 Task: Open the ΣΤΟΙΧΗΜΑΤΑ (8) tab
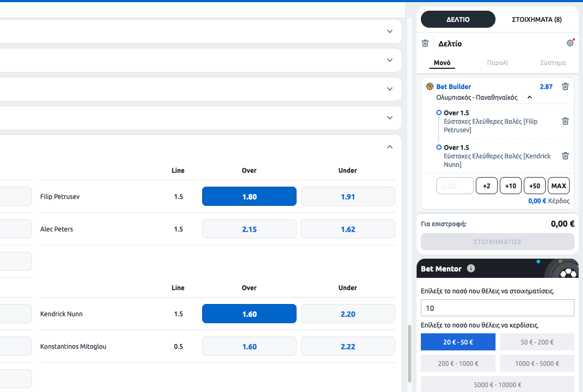tap(537, 19)
